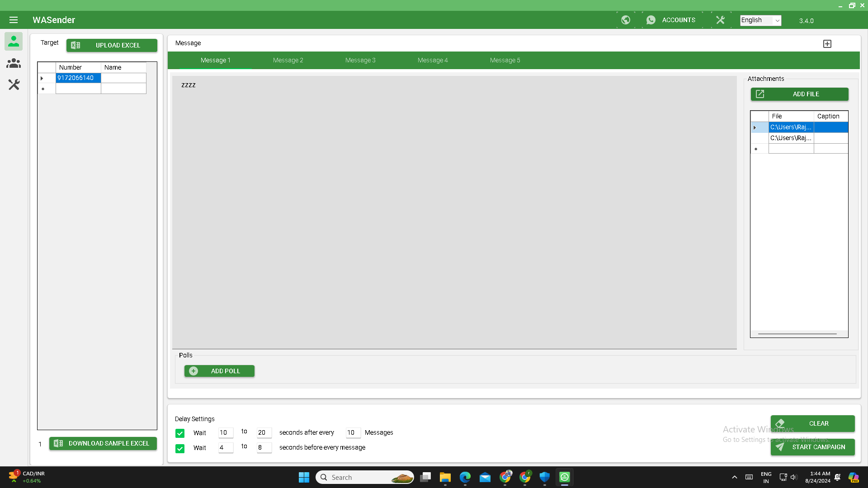Click the WhatsApp icon near Accounts
868x488 pixels.
click(651, 20)
